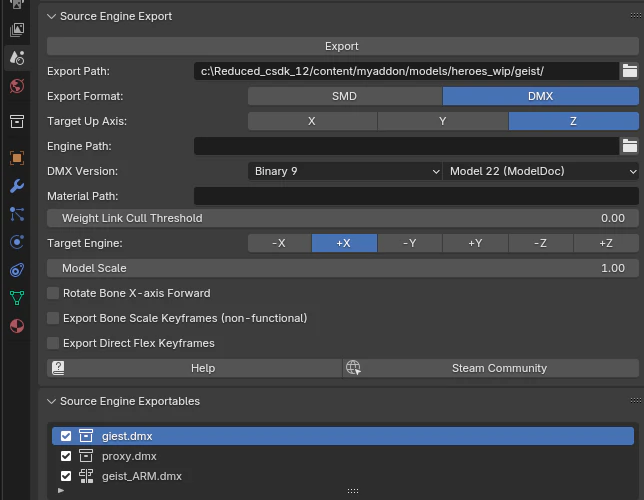Click the Export button
The width and height of the screenshot is (644, 500).
(342, 46)
